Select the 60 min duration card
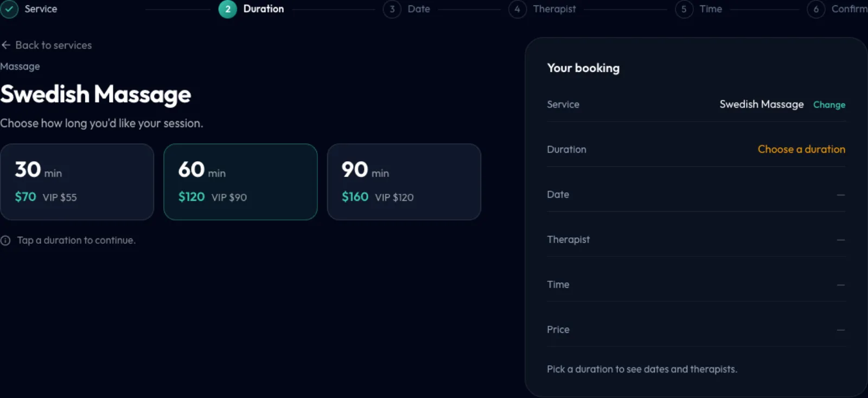This screenshot has height=398, width=868. 240,182
